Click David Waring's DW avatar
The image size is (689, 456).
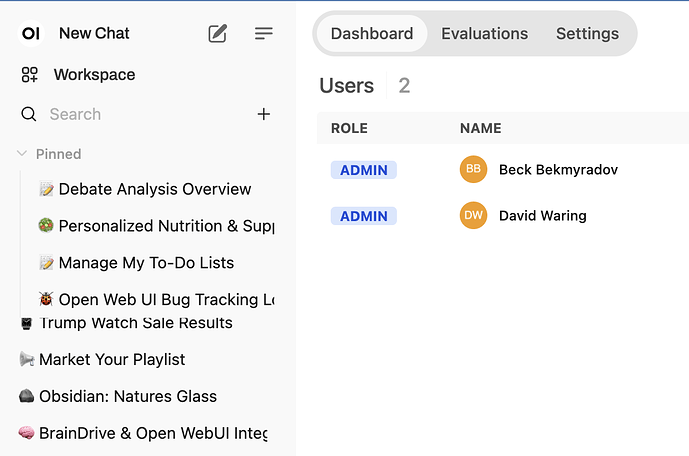pyautogui.click(x=473, y=215)
